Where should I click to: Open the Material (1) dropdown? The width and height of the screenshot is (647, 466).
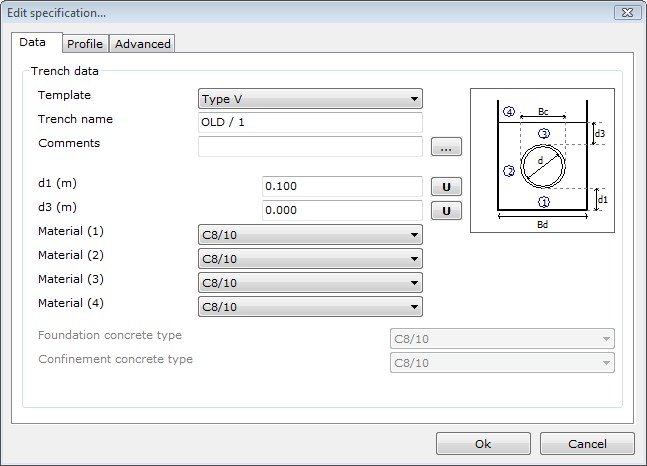tap(310, 235)
